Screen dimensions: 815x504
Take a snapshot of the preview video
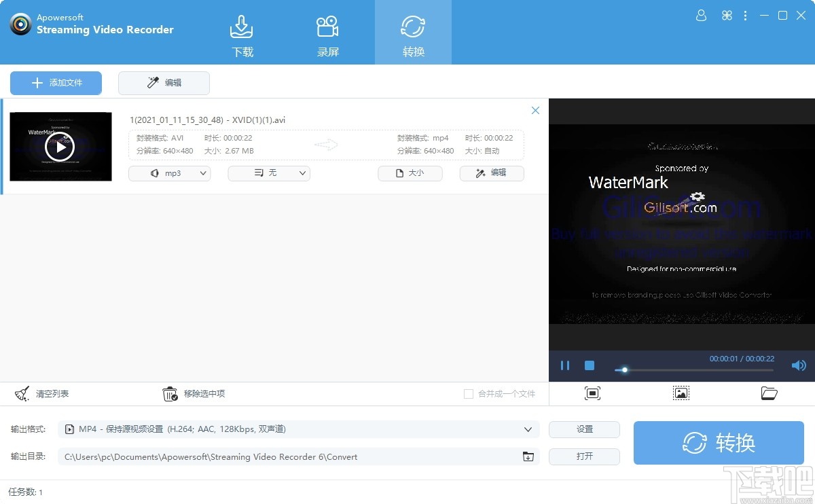coord(681,393)
